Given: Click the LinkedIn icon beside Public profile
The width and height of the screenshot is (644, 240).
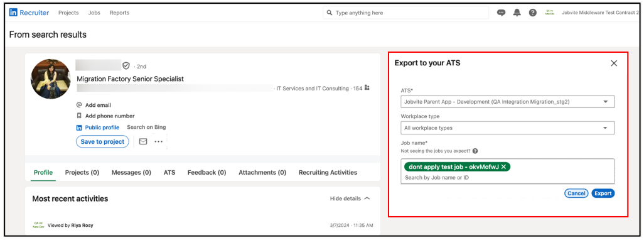Looking at the screenshot, I should tap(79, 128).
